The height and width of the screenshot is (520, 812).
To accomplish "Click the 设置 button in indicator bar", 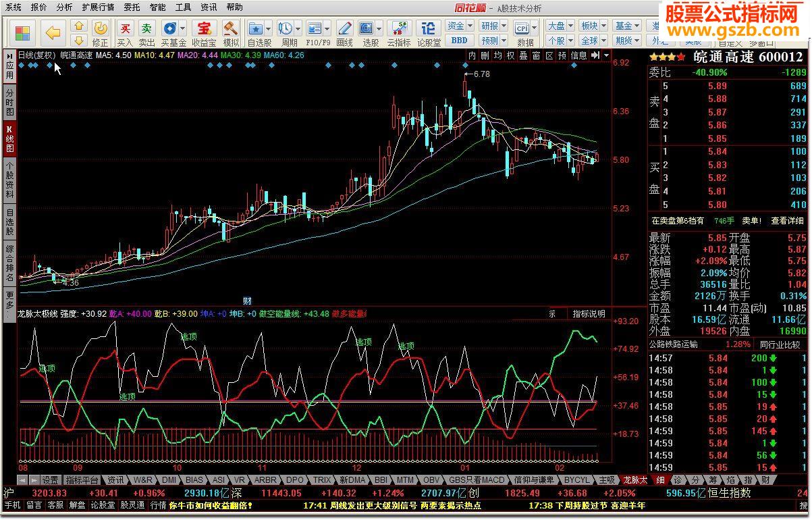I will tap(50, 480).
